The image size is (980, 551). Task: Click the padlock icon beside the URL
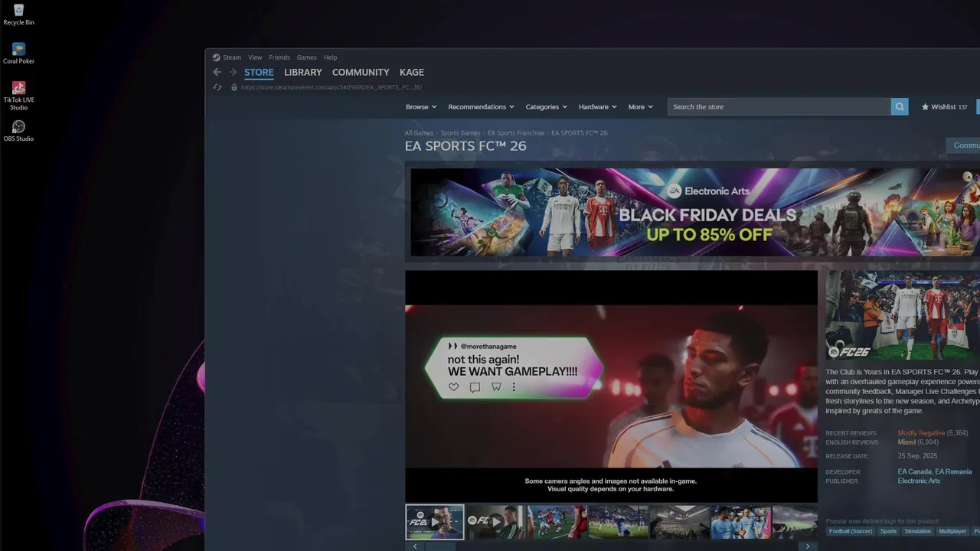click(x=234, y=87)
